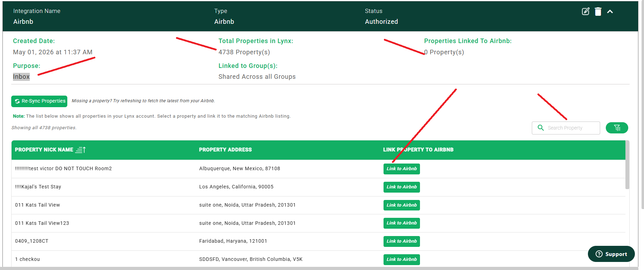Click the 4738 Property(s) total count
Viewport: 644px width, 270px height.
click(244, 52)
